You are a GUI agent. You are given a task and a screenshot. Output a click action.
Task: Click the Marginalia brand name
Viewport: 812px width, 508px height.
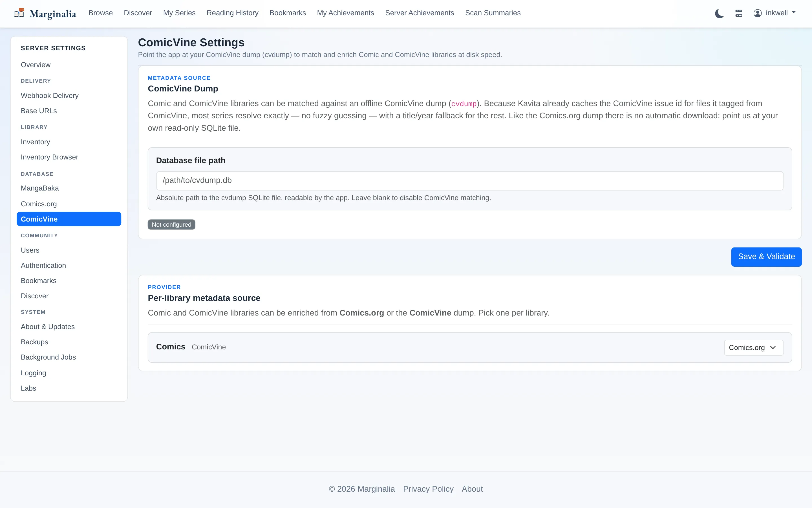53,14
